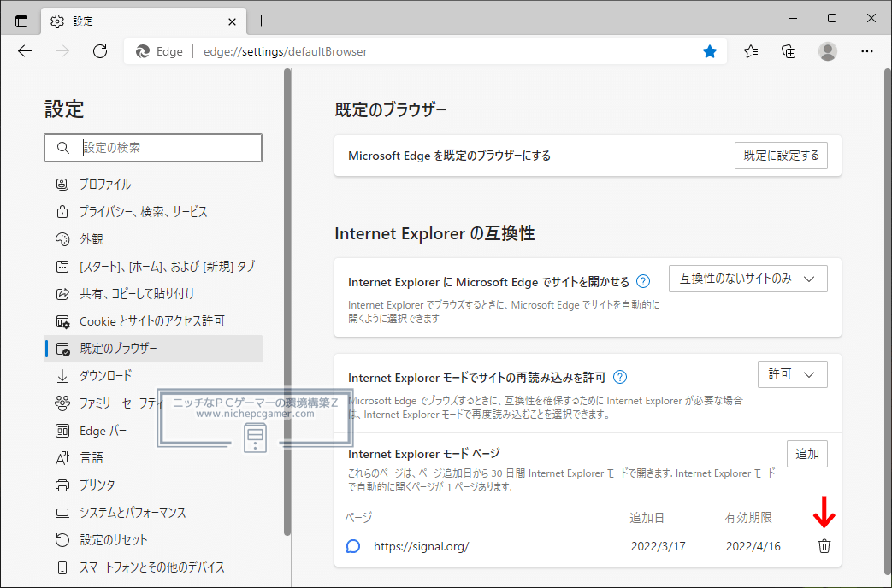
Task: Open Edge バー settings
Action: pos(153,431)
